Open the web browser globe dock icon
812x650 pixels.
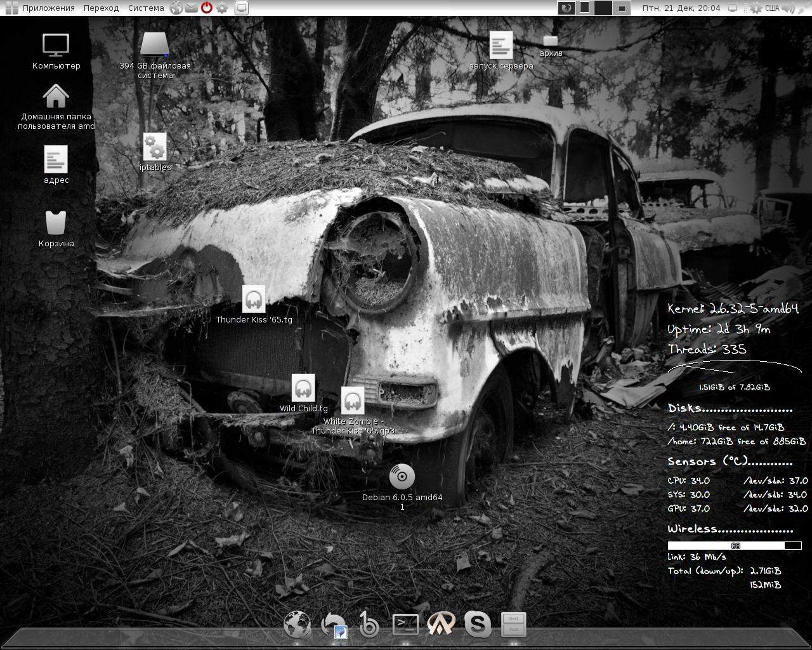(x=297, y=625)
